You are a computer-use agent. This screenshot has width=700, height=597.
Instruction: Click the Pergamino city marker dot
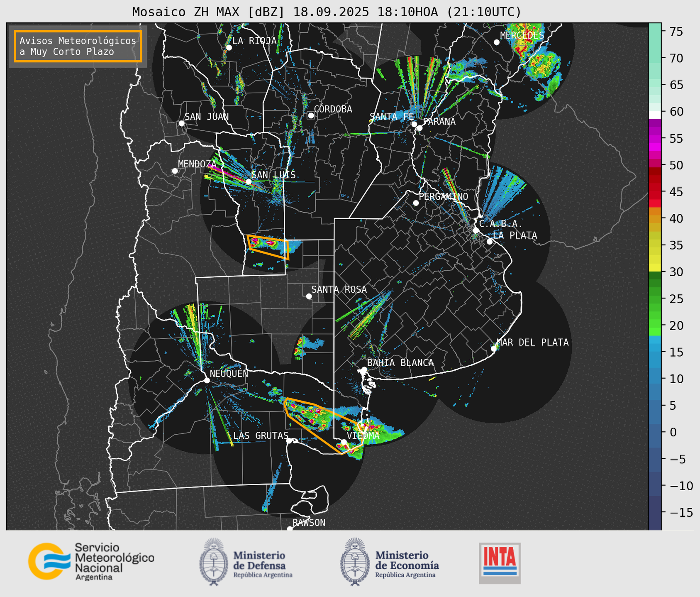tap(416, 203)
